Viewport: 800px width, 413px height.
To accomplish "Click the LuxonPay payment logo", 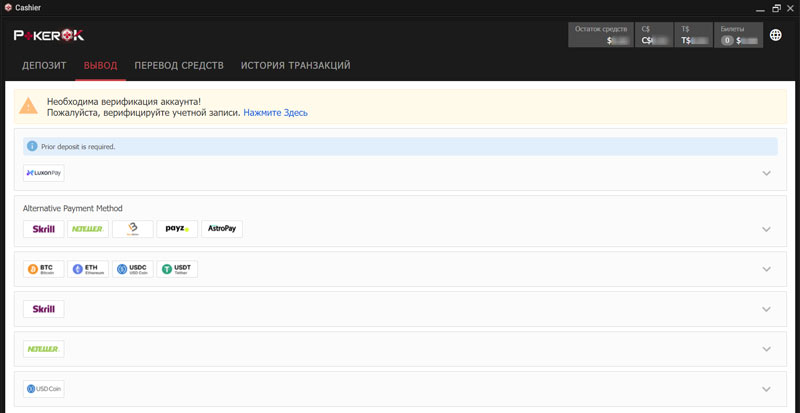I will [x=44, y=173].
